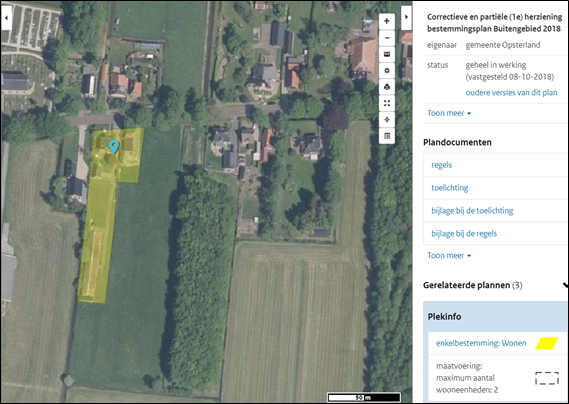Click the circle map tool button

pos(387,70)
